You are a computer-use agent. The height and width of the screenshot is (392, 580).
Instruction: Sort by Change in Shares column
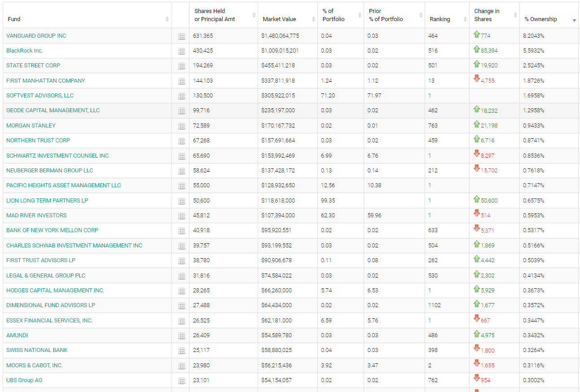click(495, 15)
